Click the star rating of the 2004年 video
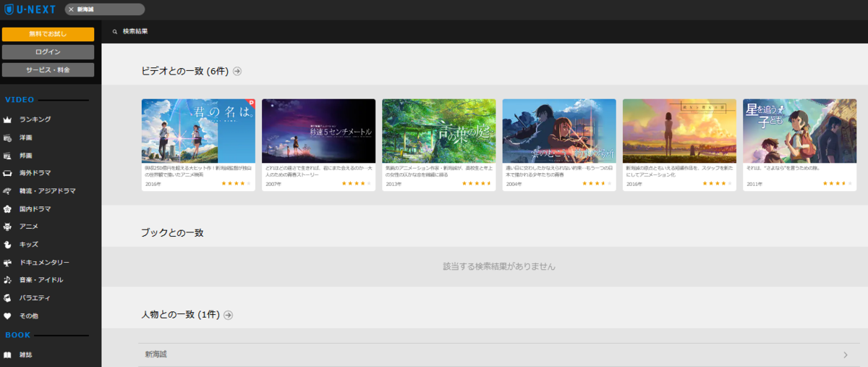868x367 pixels. click(597, 184)
